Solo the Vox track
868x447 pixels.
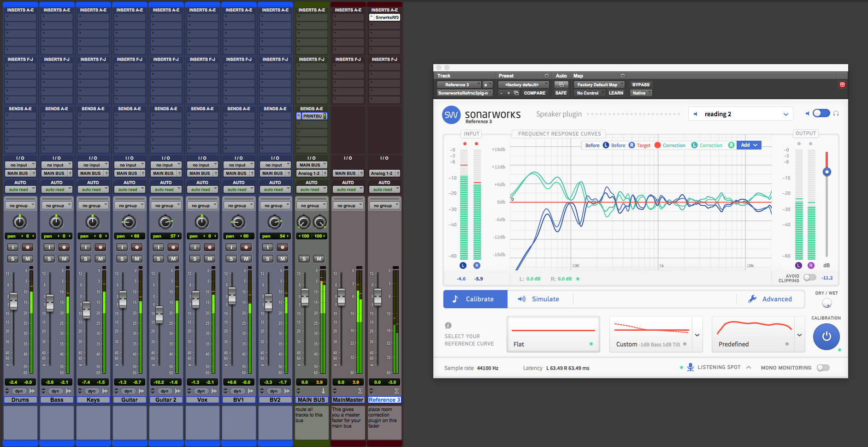click(195, 259)
